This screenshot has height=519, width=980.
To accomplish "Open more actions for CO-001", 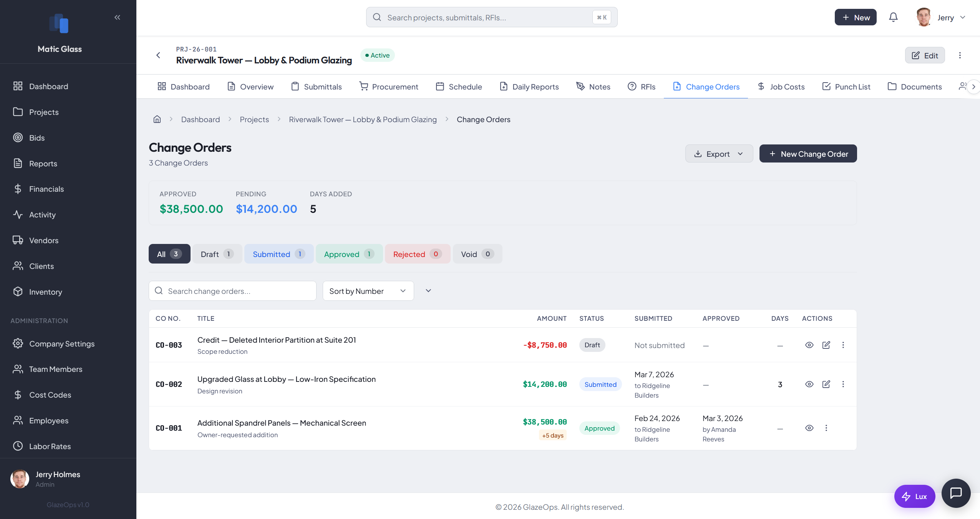I will coord(826,428).
